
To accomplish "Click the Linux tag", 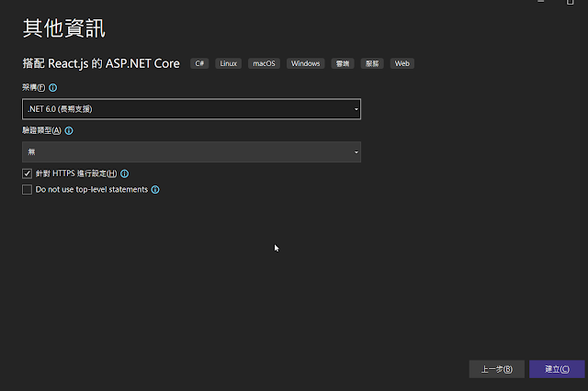I will [x=229, y=63].
